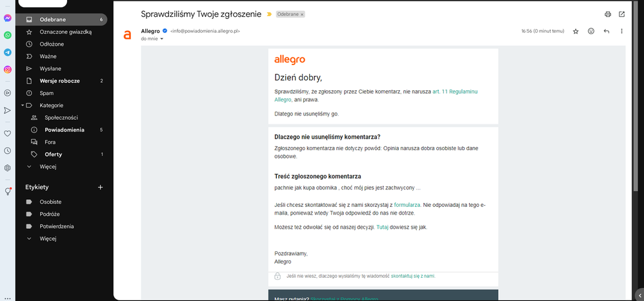The image size is (644, 301).
Task: Toggle the yellow importance marker by subject
Action: [269, 14]
